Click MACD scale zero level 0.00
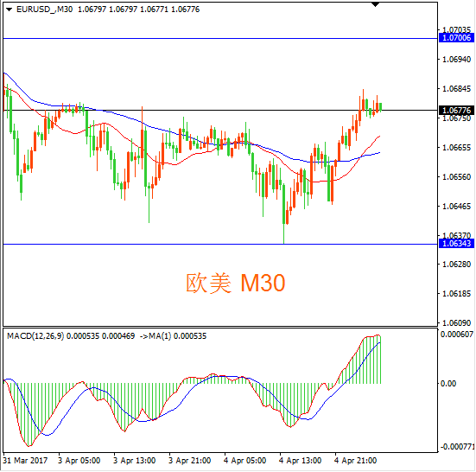This screenshot has width=476, height=472. tap(448, 384)
